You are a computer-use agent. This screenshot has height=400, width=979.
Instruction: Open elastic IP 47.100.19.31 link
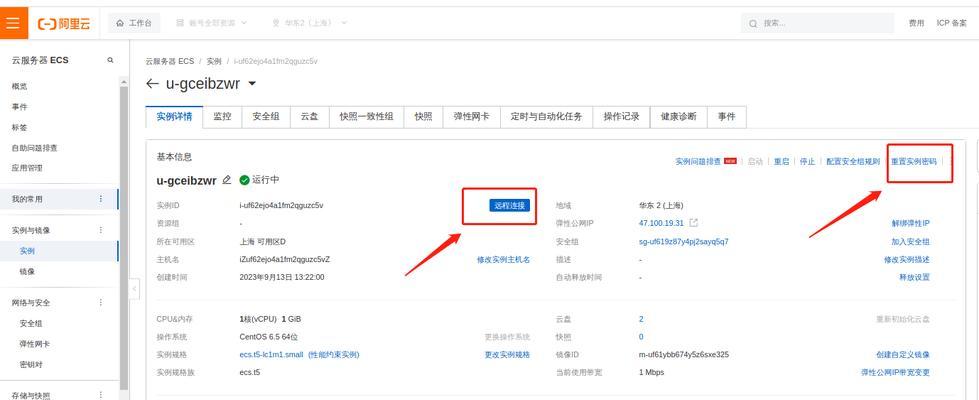pos(661,223)
